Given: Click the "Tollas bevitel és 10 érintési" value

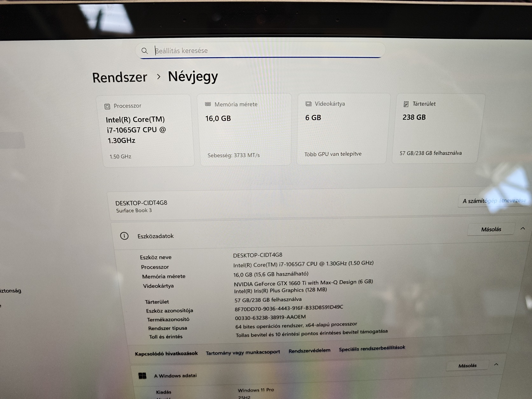Looking at the screenshot, I should click(x=312, y=333).
